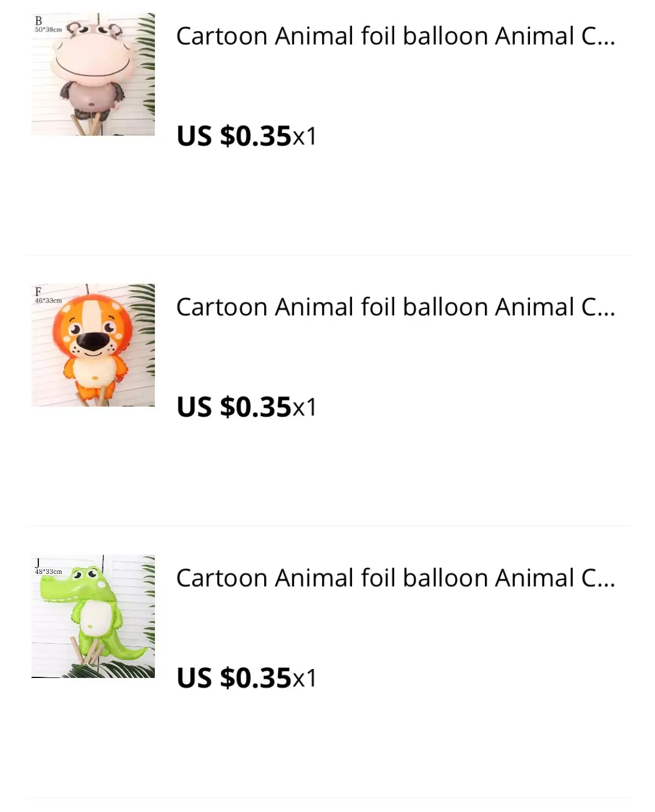Click the US $0.35 price for hippo balloon
The height and width of the screenshot is (812, 655).
point(234,136)
